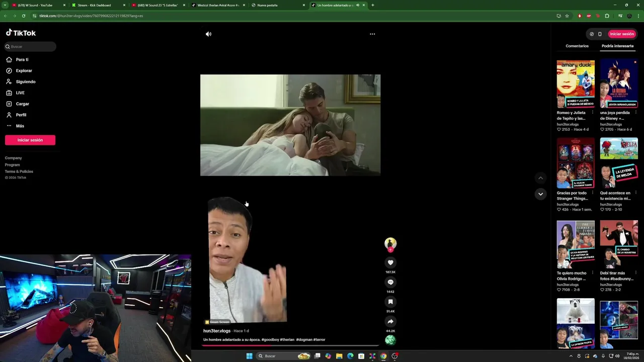Open the Romeo y Julieta de Tepito video thumbnail
Screen dimensions: 644x362
coord(576,84)
